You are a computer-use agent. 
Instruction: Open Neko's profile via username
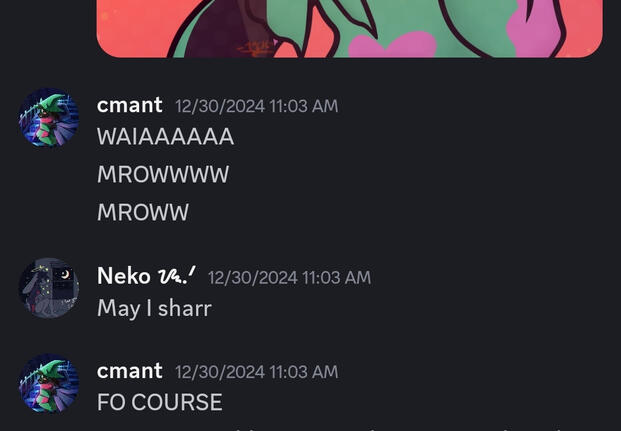point(124,276)
